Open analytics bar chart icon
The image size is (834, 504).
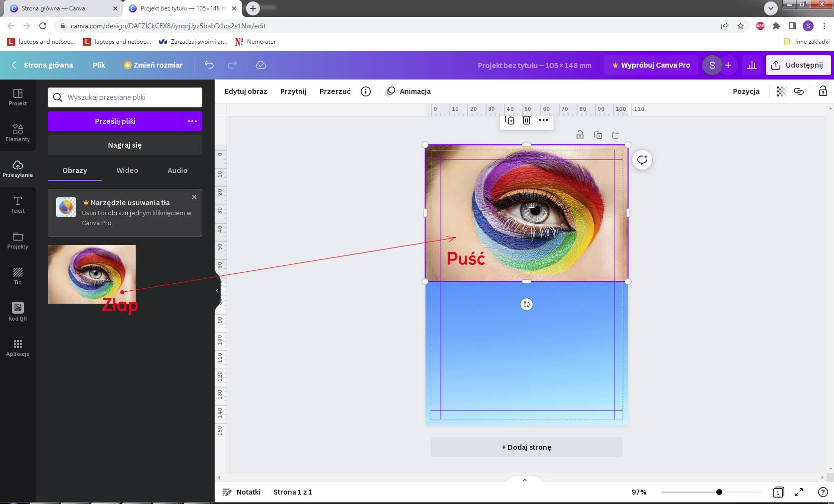click(752, 65)
